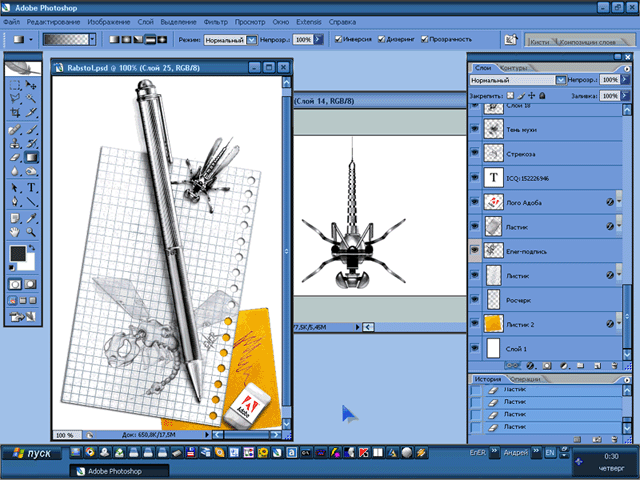Hide the Стрекоза layer
The image size is (640, 480).
[475, 153]
